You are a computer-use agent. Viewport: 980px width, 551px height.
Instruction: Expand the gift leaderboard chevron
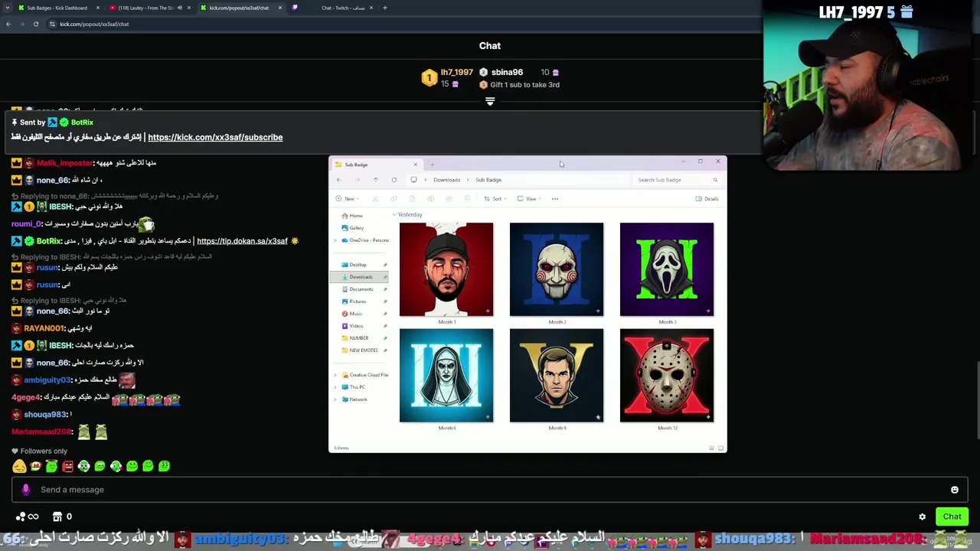[490, 101]
